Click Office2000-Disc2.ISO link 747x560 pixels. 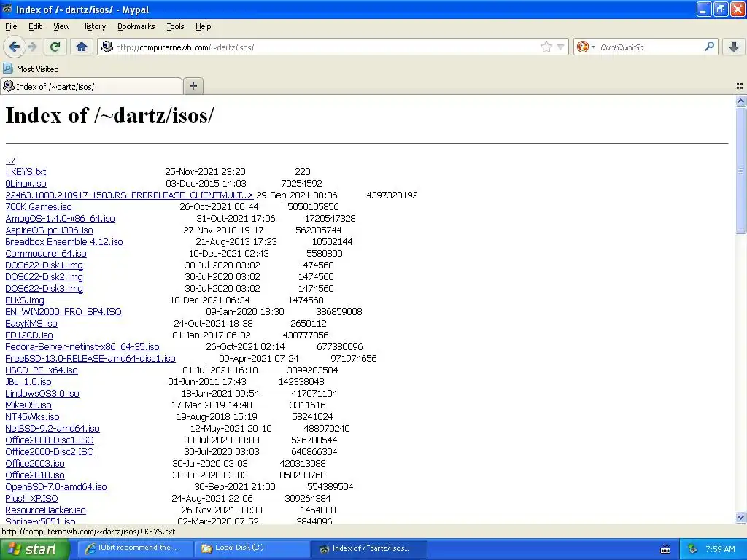coord(50,451)
